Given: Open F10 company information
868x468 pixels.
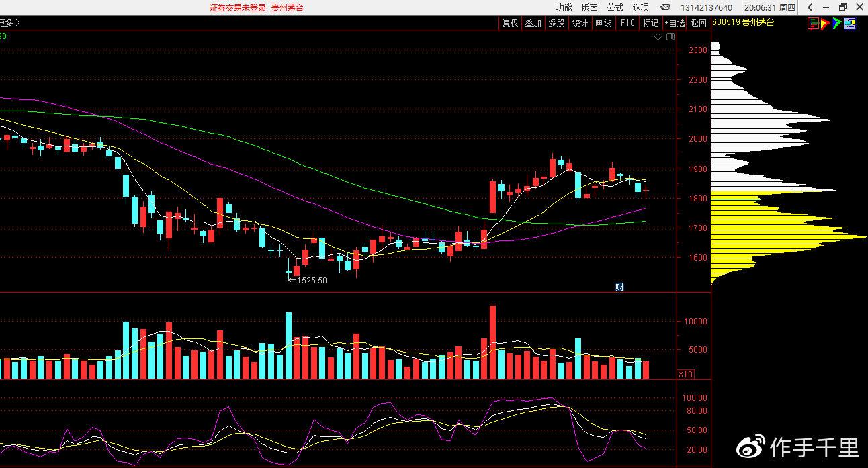Looking at the screenshot, I should click(627, 23).
